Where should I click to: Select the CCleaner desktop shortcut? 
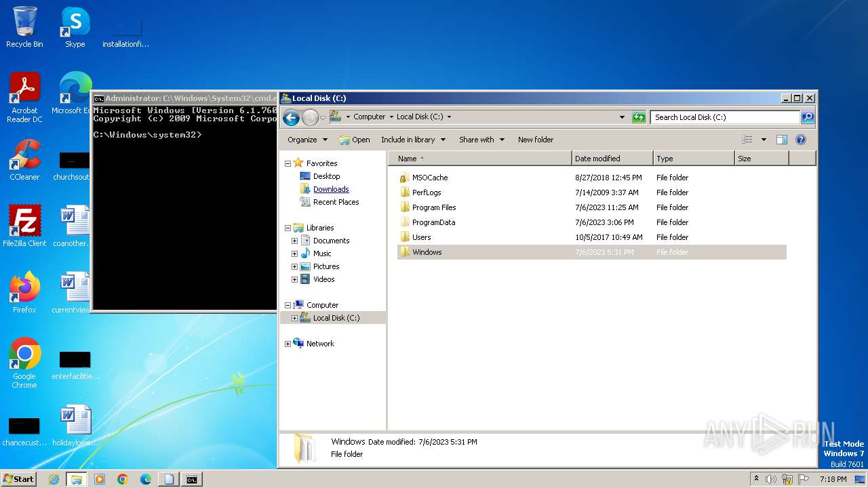24,160
